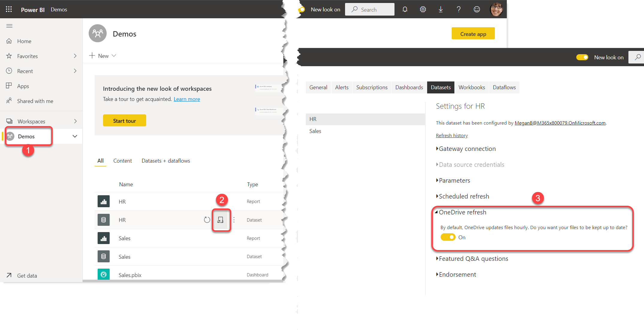The height and width of the screenshot is (330, 644).
Task: Click the feedback smiley icon
Action: [477, 9]
